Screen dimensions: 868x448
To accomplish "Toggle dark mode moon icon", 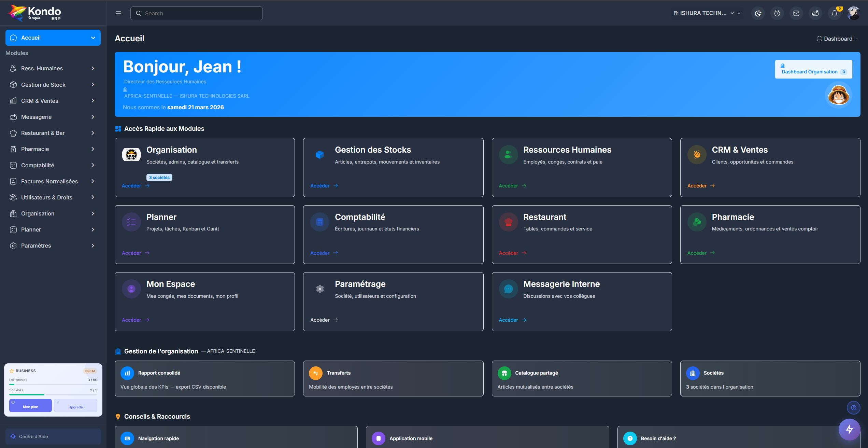I will click(758, 13).
